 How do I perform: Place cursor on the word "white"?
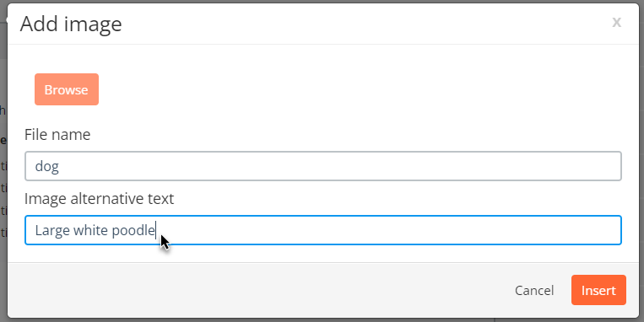tap(91, 230)
